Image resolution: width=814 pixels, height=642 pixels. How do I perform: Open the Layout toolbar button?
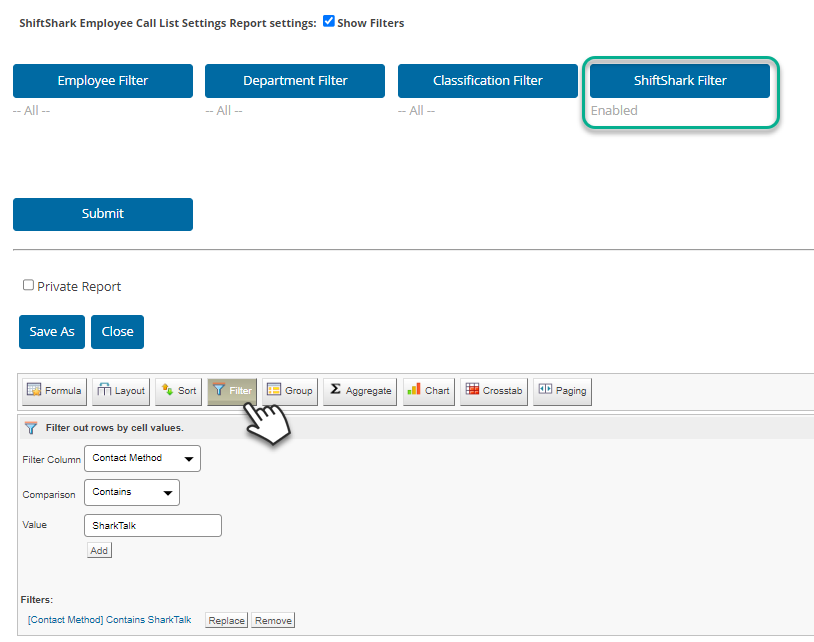121,391
